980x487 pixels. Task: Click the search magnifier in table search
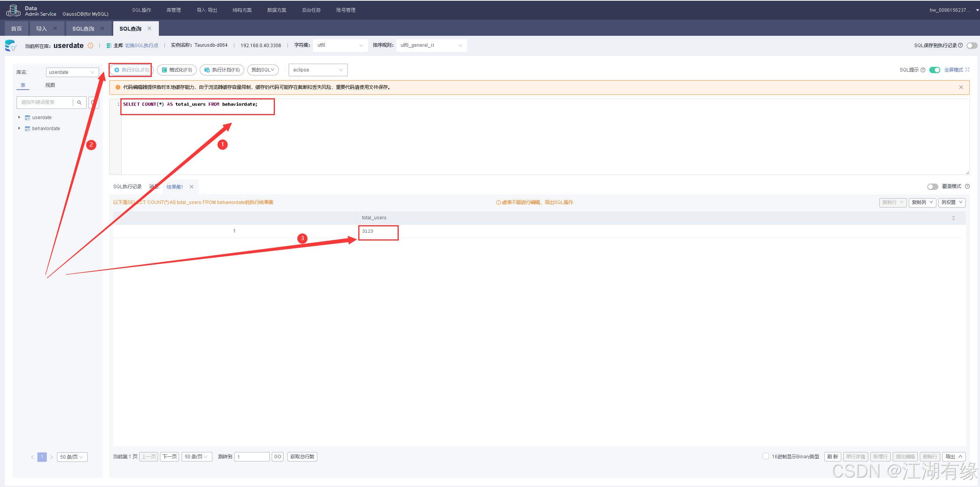[79, 102]
